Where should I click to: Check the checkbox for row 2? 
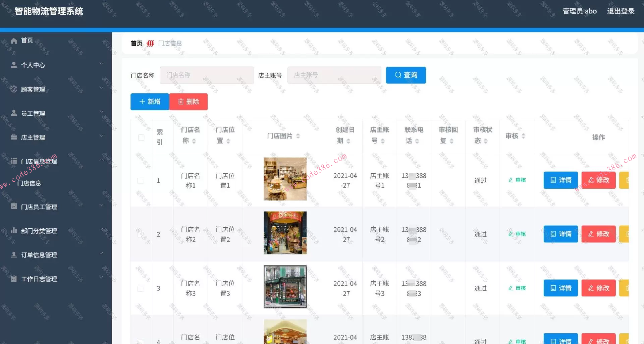tap(141, 234)
